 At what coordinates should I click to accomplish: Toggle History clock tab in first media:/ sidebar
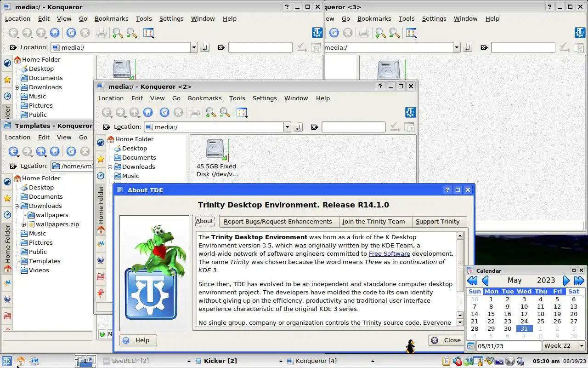7,96
